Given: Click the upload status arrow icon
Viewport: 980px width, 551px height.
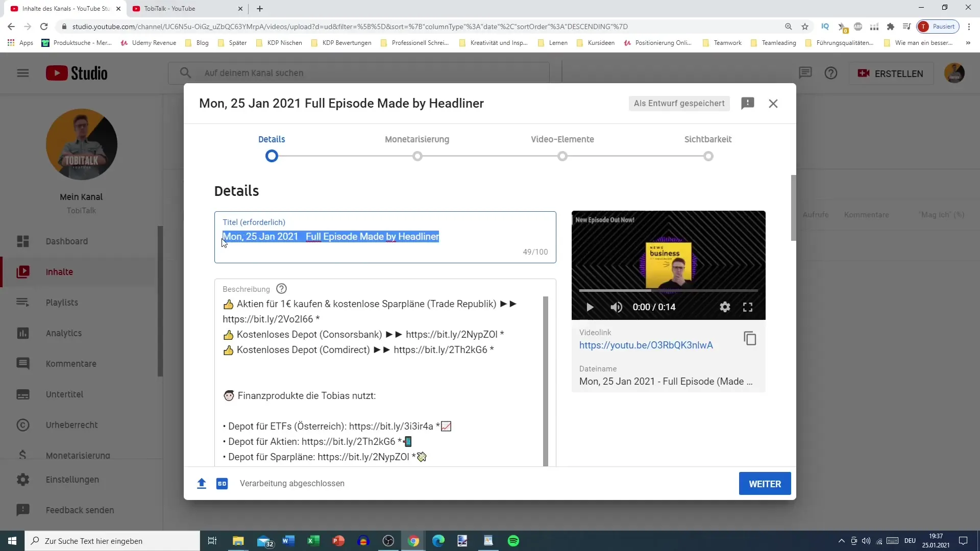Looking at the screenshot, I should click(x=202, y=484).
